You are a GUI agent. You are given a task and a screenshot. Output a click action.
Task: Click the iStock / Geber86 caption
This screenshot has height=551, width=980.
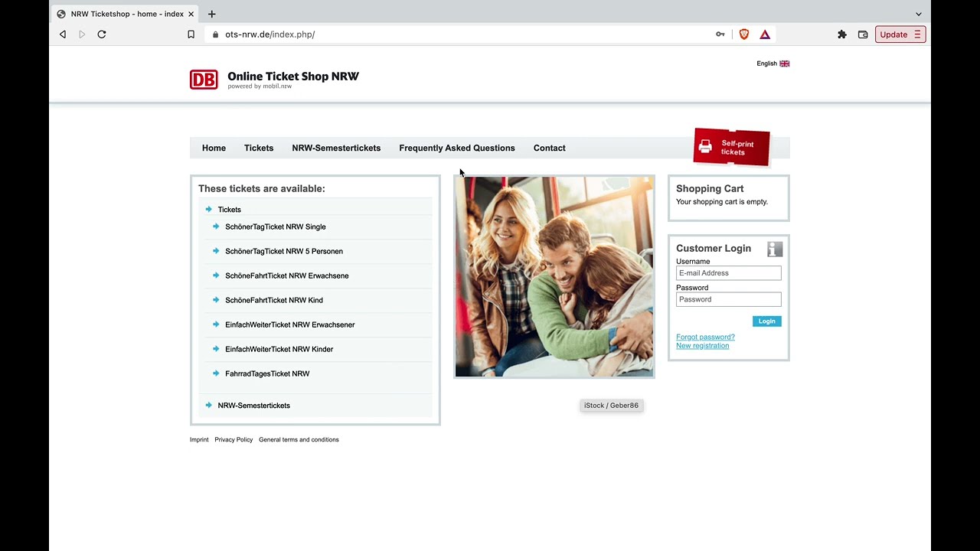(x=611, y=406)
